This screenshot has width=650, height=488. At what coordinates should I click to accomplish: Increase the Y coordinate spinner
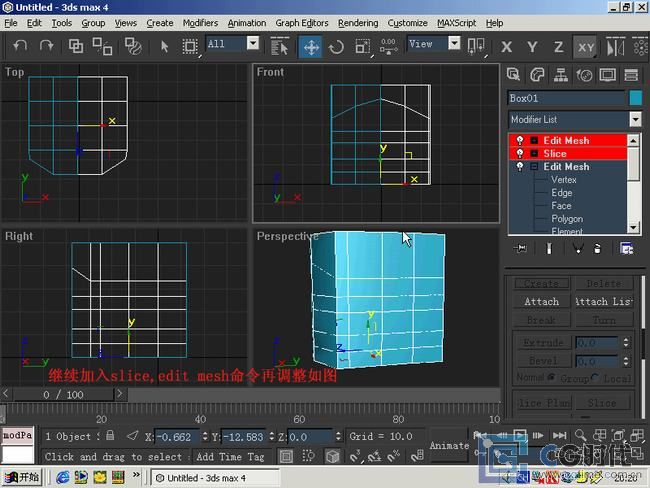(x=272, y=433)
